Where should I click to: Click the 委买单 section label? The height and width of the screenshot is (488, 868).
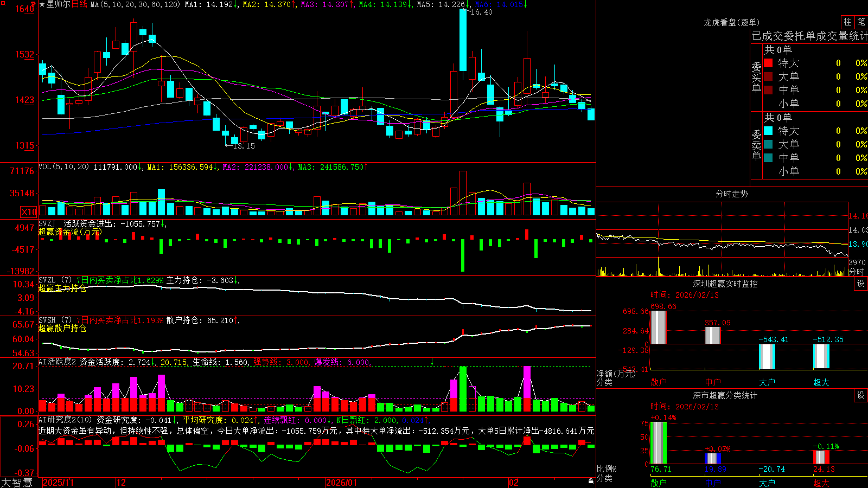pos(756,78)
